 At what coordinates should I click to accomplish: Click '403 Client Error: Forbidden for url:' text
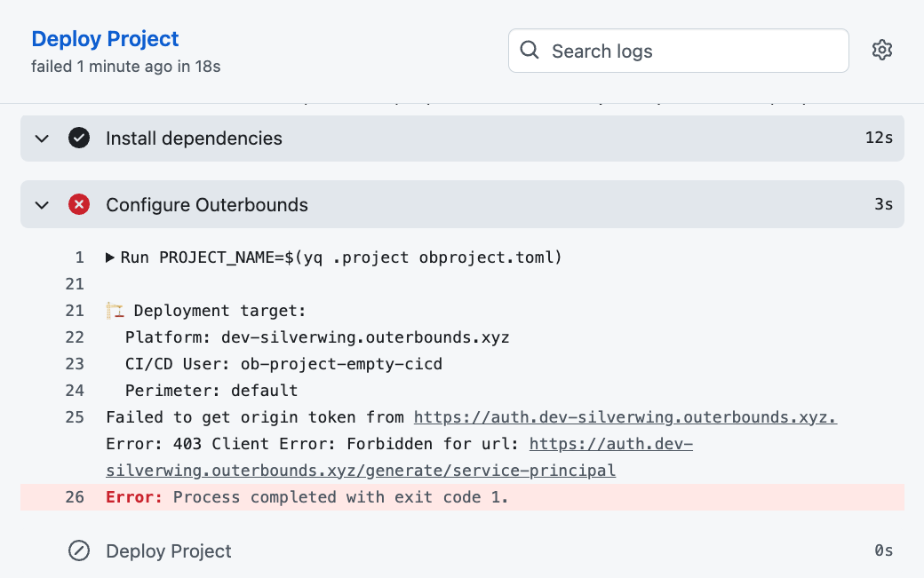click(x=346, y=444)
